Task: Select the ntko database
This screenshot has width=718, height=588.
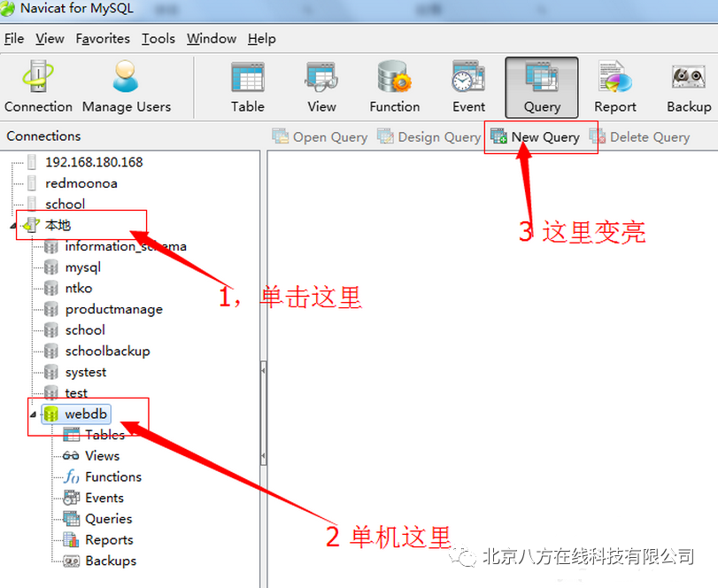Action: pyautogui.click(x=78, y=288)
